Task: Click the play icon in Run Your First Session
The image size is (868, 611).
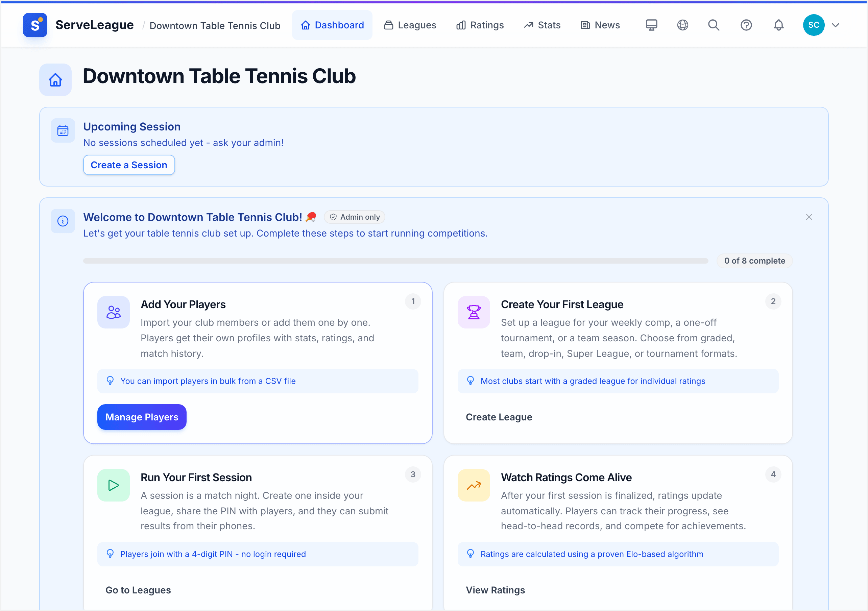Action: click(x=114, y=485)
